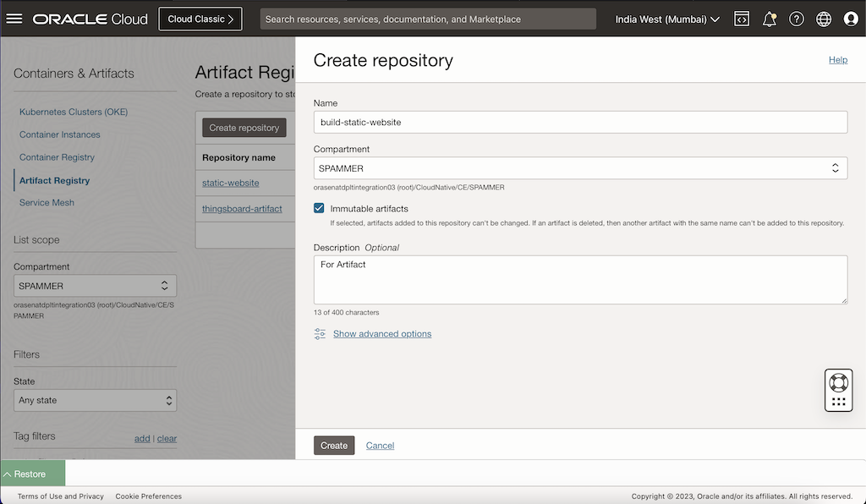Click the sliders icon beside Show advanced options
The image size is (866, 504).
click(320, 333)
